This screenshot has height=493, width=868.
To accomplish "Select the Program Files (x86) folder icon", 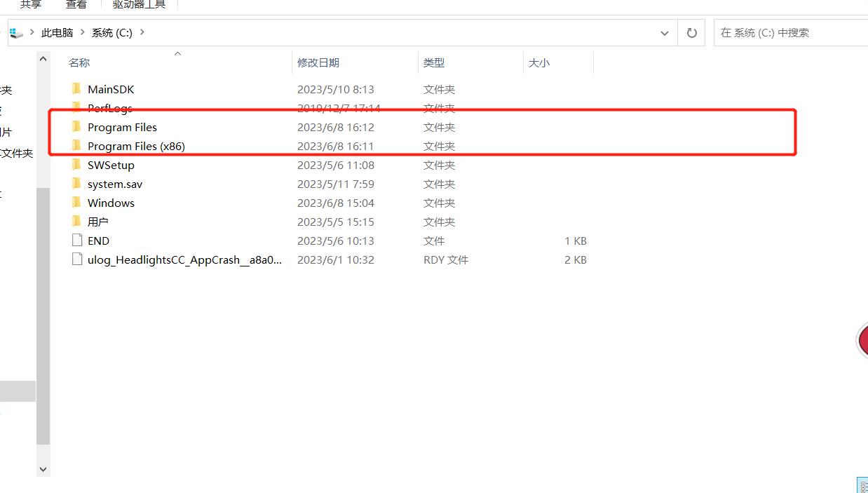I will point(76,146).
